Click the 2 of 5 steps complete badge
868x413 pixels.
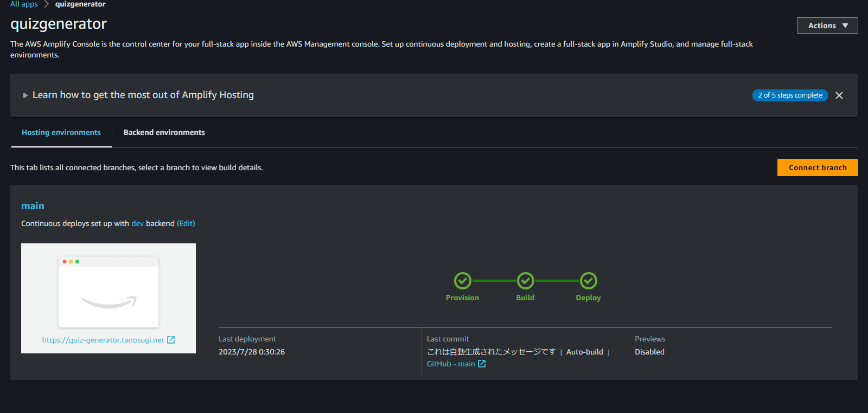[x=789, y=95]
